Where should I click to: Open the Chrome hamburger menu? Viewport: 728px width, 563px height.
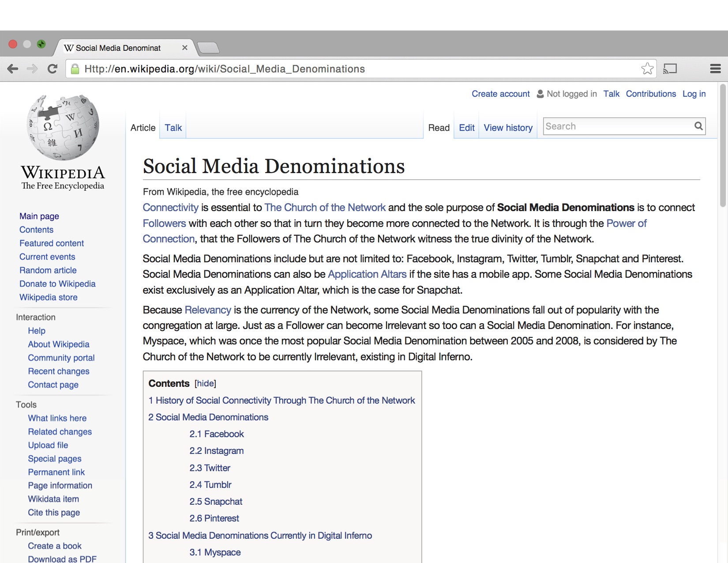(x=715, y=68)
